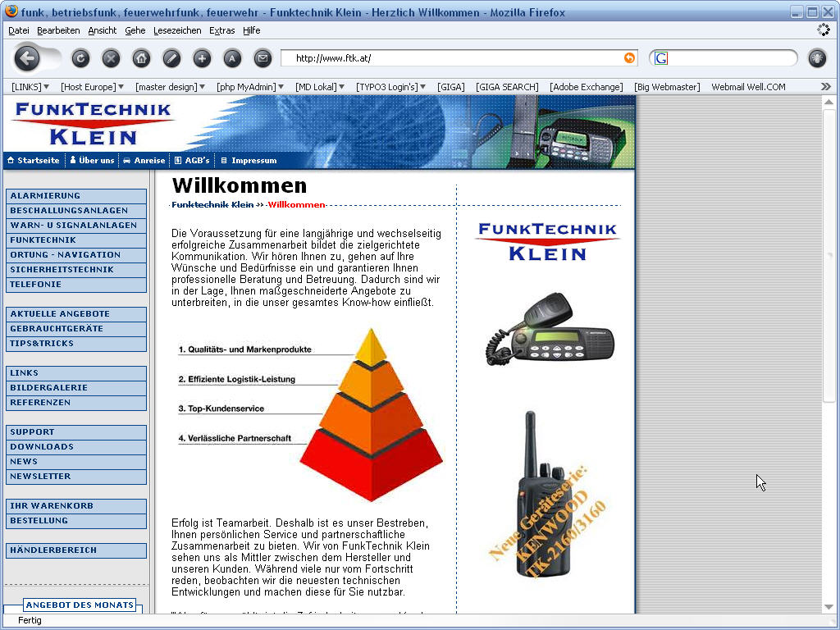Open GEBRAUCHTGERÄTE
Image resolution: width=840 pixels, height=630 pixels.
76,328
